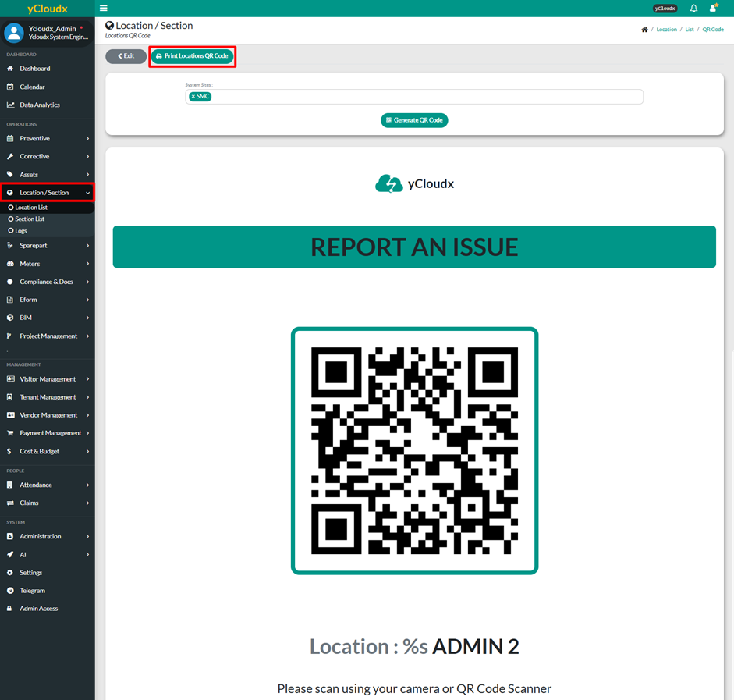The width and height of the screenshot is (734, 700).
Task: Click the QR code image
Action: (x=414, y=450)
